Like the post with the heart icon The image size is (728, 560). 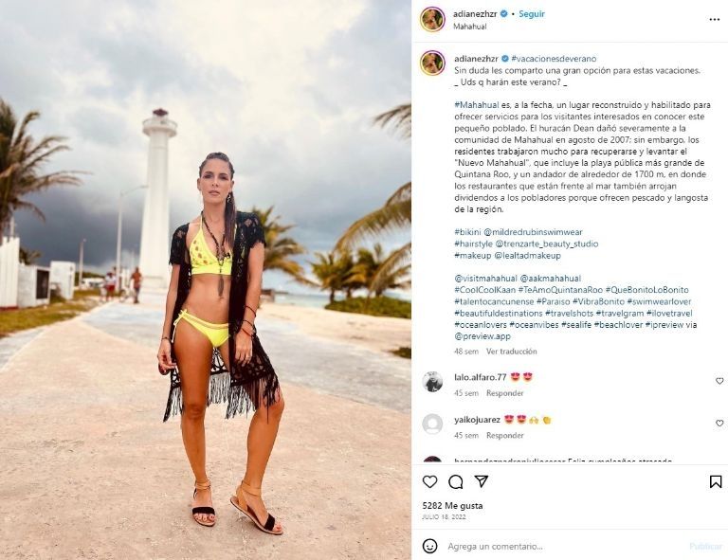click(430, 481)
